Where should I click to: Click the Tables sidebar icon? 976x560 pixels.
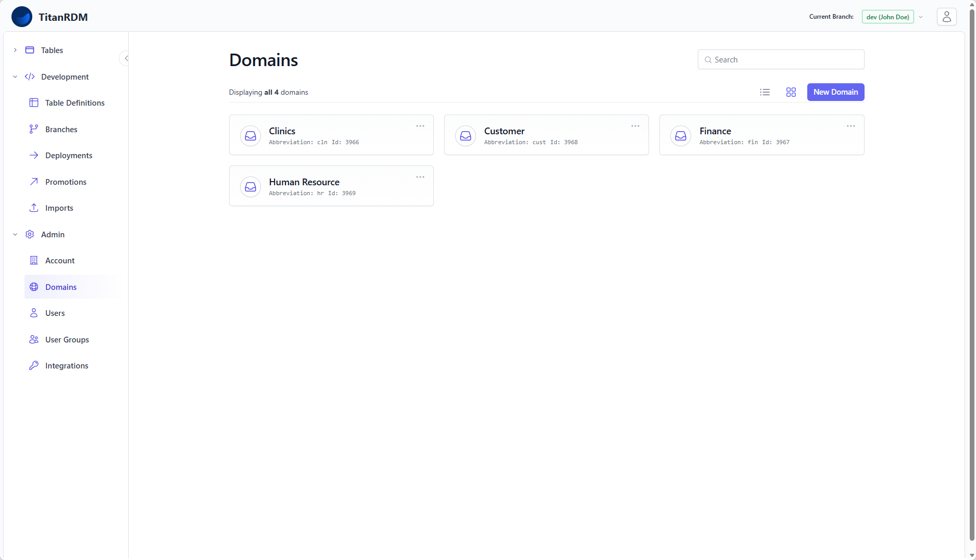[x=30, y=50]
